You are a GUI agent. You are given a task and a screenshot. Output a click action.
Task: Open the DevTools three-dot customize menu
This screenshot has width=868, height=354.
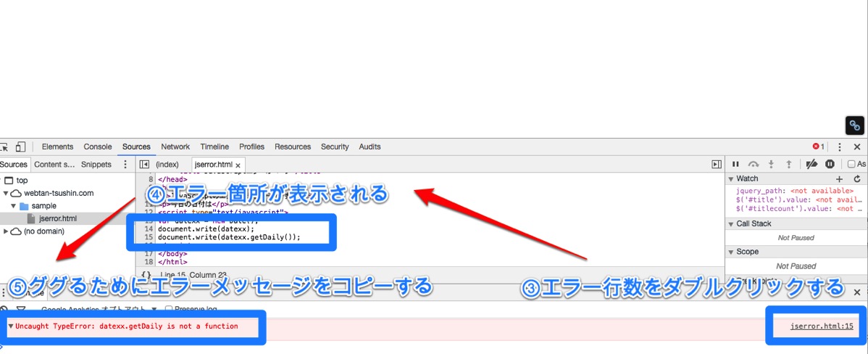click(x=840, y=147)
